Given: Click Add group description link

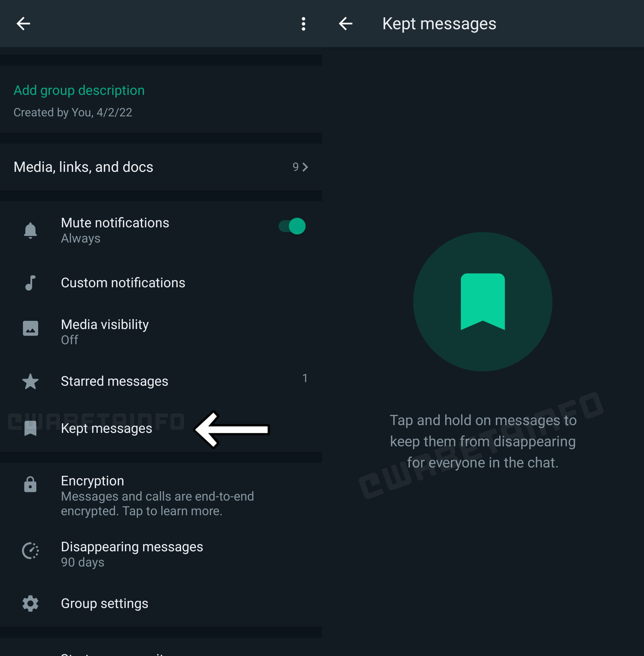Looking at the screenshot, I should coord(79,90).
